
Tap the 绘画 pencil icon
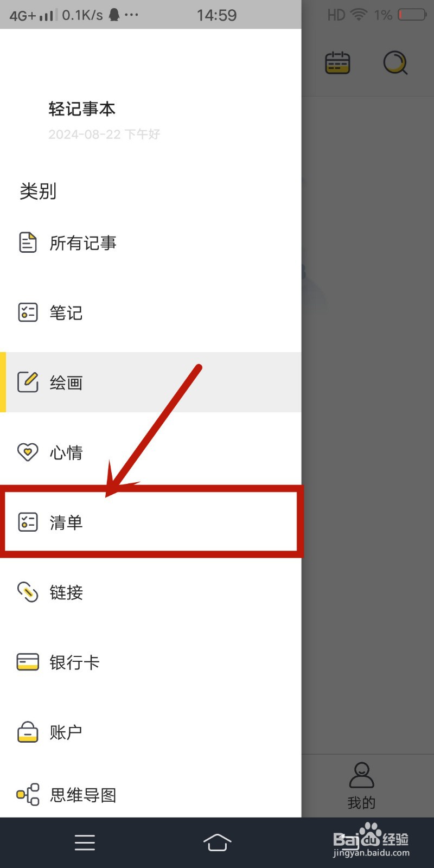pos(28,382)
